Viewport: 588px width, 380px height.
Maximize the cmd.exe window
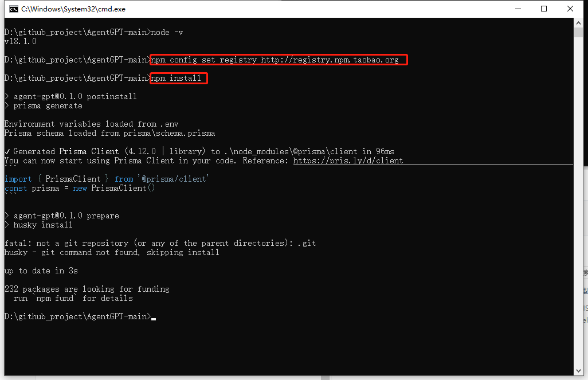(544, 9)
